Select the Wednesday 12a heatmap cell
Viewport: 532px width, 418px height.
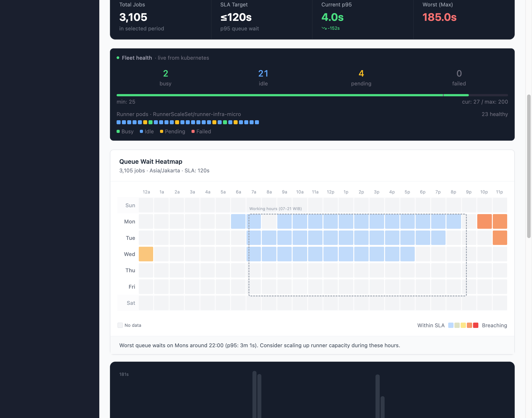click(x=146, y=254)
